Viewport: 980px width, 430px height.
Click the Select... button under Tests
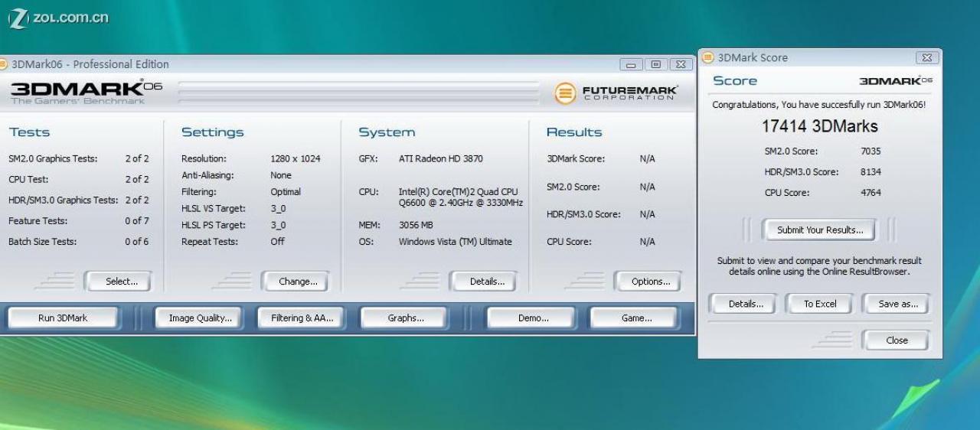click(118, 282)
